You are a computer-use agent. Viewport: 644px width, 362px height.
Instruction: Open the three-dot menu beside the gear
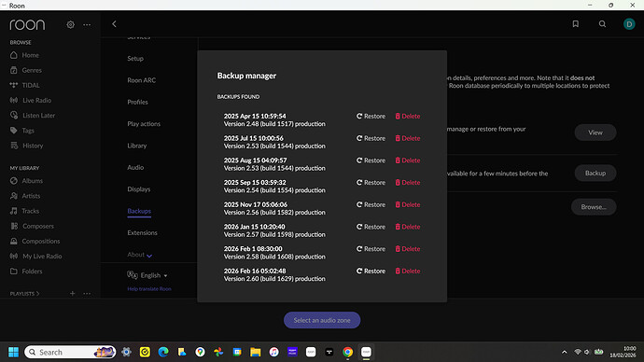[87, 24]
